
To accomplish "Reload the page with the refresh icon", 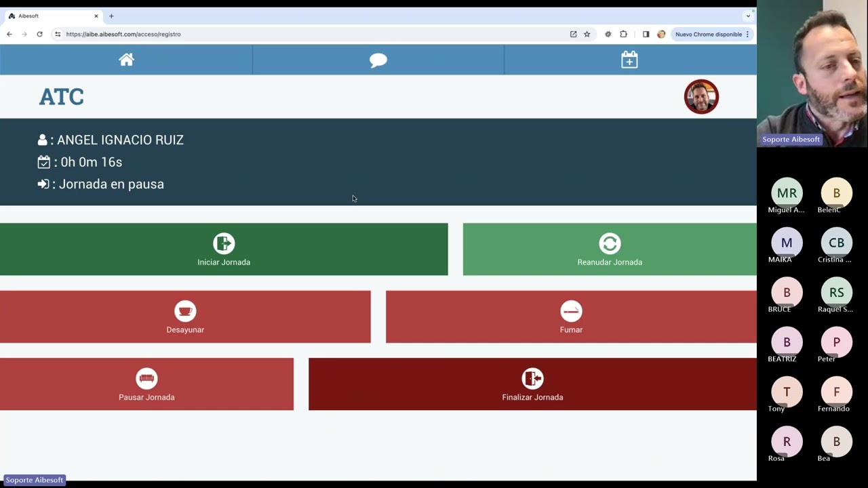I will [39, 34].
